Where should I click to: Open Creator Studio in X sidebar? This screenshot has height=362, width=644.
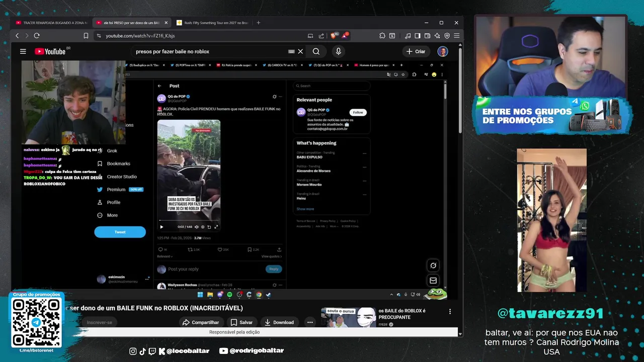coord(117,176)
